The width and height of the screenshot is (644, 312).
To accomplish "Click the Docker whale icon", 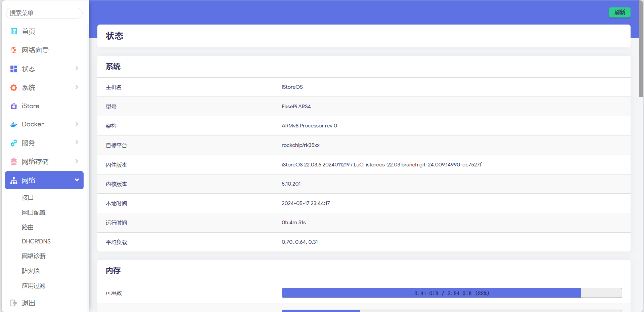I will [14, 124].
